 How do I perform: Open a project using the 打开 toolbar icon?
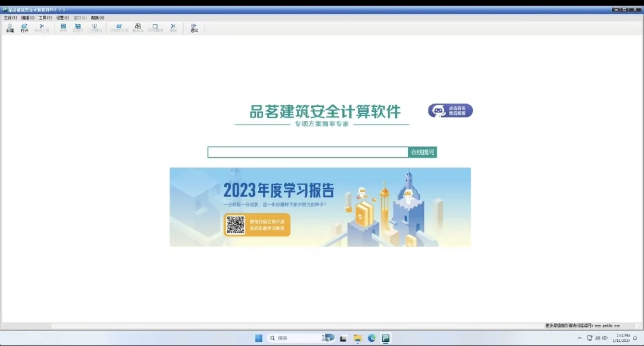tap(25, 26)
